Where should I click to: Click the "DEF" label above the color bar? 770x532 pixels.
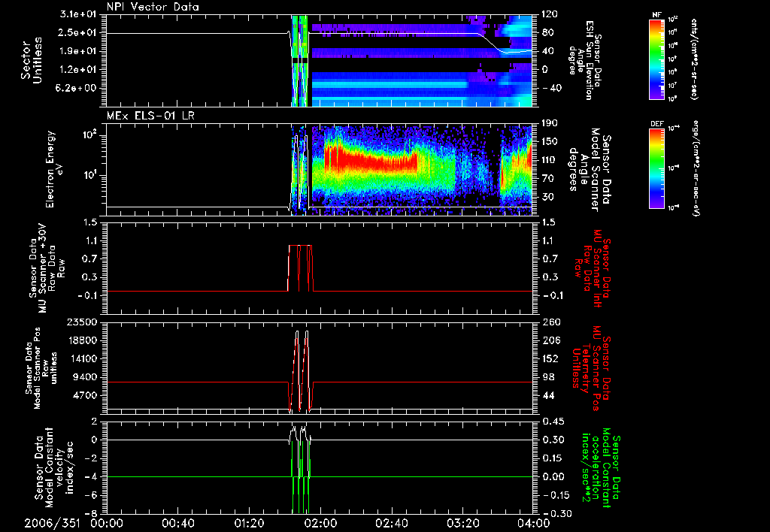click(657, 124)
